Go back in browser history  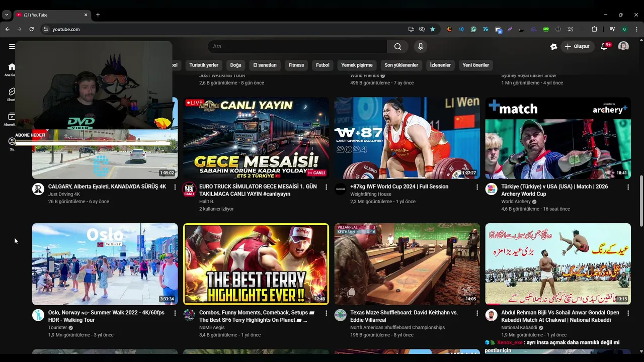point(8,29)
